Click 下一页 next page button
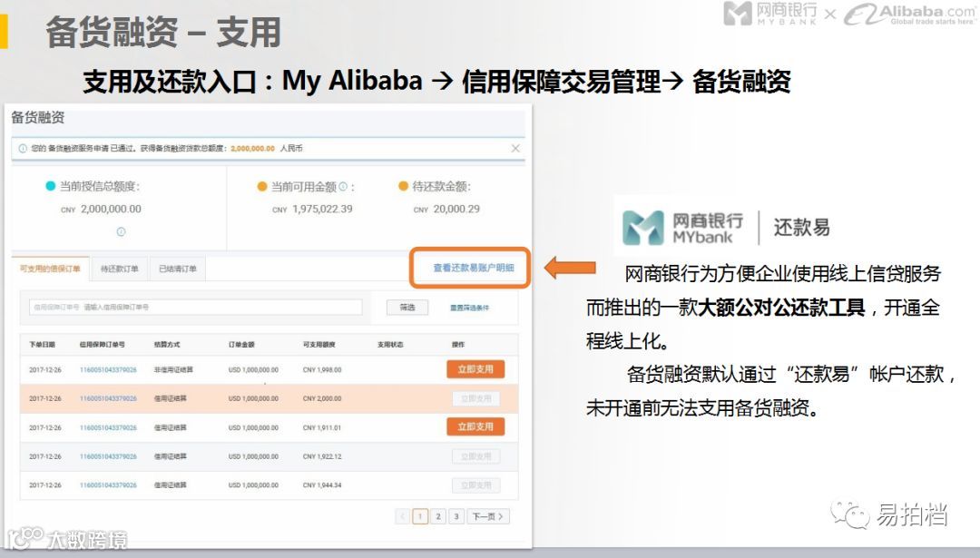The height and width of the screenshot is (558, 980). tap(488, 517)
